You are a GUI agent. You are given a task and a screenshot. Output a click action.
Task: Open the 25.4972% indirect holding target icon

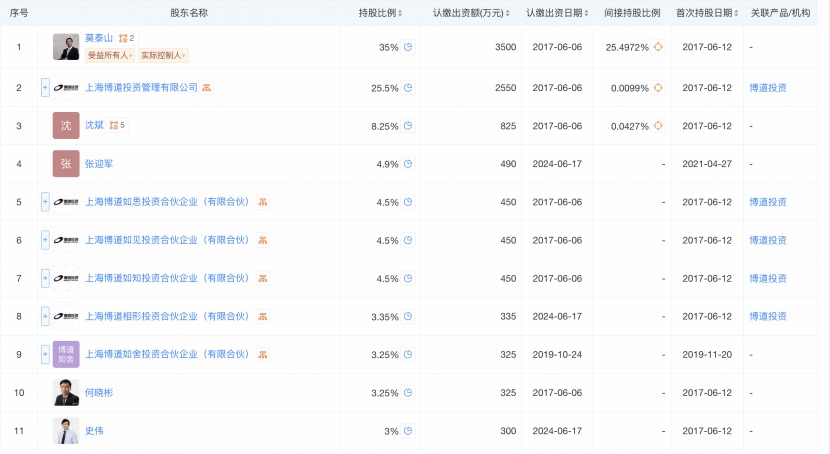tap(658, 47)
